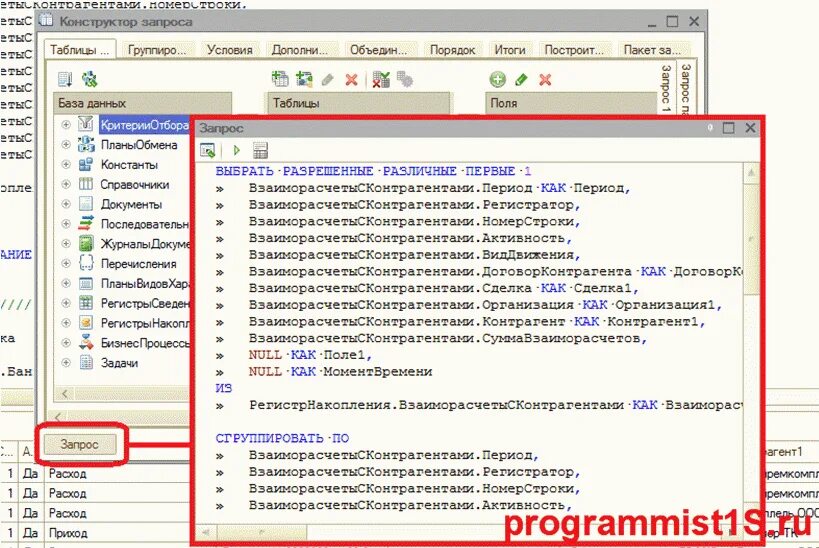Open the Условия tab

click(230, 50)
